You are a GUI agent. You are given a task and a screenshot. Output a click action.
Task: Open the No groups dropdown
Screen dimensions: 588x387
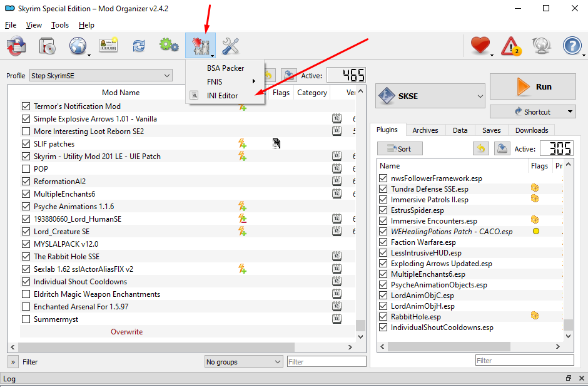click(x=243, y=362)
